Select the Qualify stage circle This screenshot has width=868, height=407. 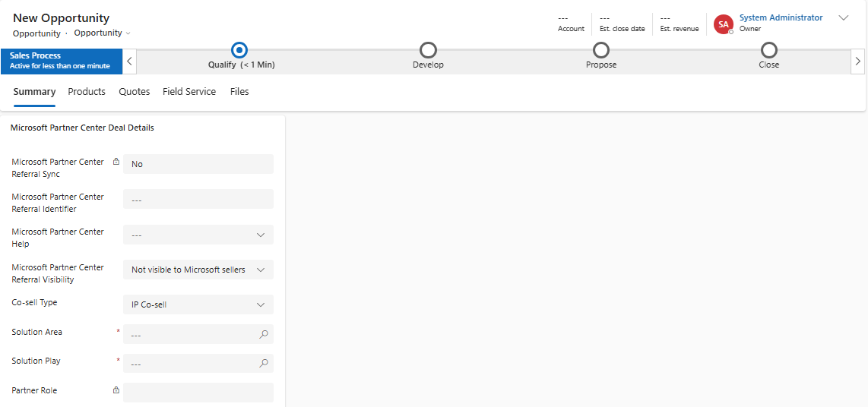(239, 50)
